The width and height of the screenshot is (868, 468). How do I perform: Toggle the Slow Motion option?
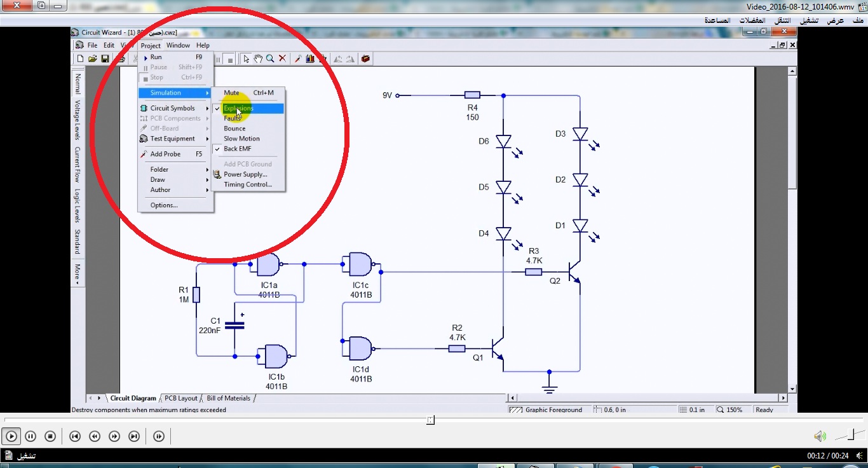[x=248, y=139]
